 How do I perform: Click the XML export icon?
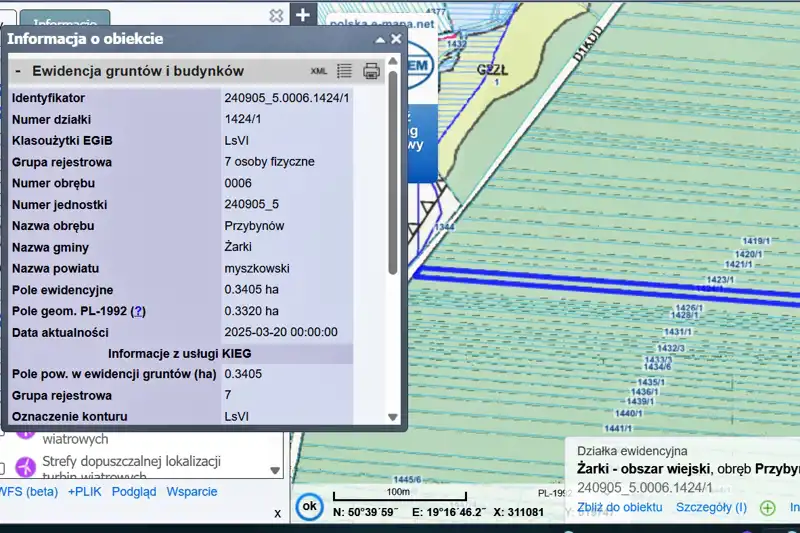(319, 71)
